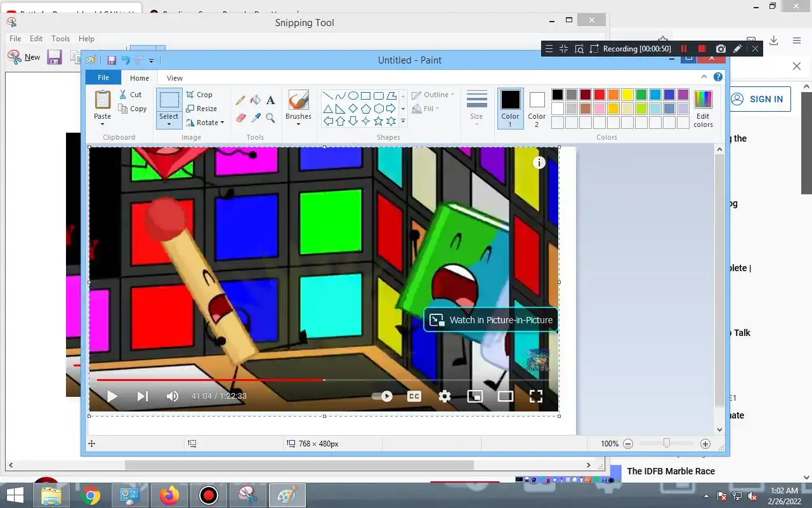Switch to the Paint Home tab
This screenshot has height=508, width=812.
(140, 78)
